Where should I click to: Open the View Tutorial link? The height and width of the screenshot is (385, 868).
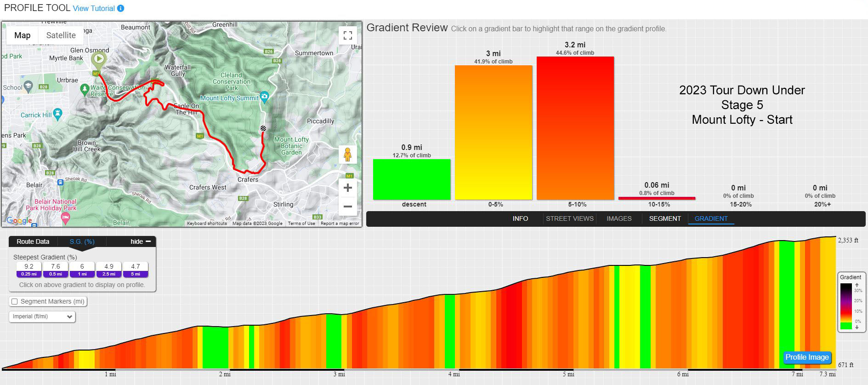(94, 8)
